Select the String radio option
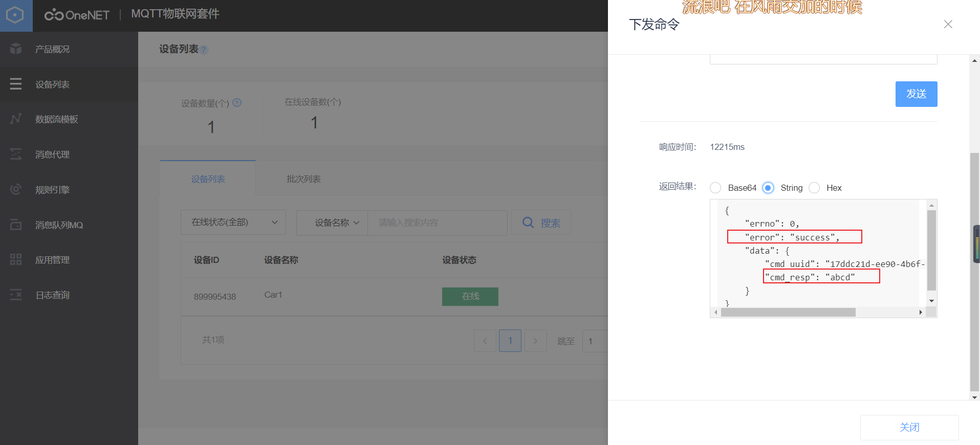980x445 pixels. 768,188
